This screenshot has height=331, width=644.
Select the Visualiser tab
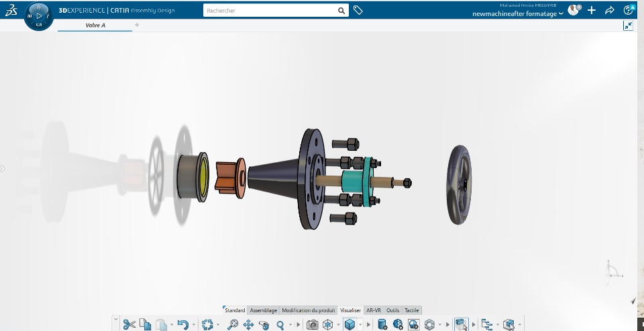[350, 310]
